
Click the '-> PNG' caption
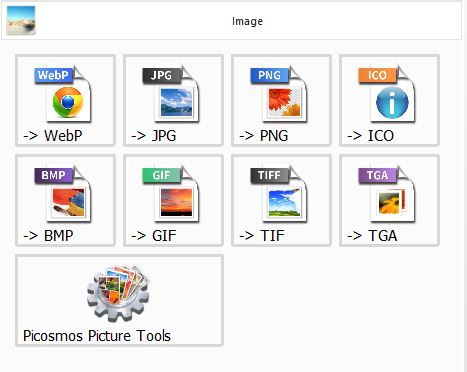click(x=264, y=136)
